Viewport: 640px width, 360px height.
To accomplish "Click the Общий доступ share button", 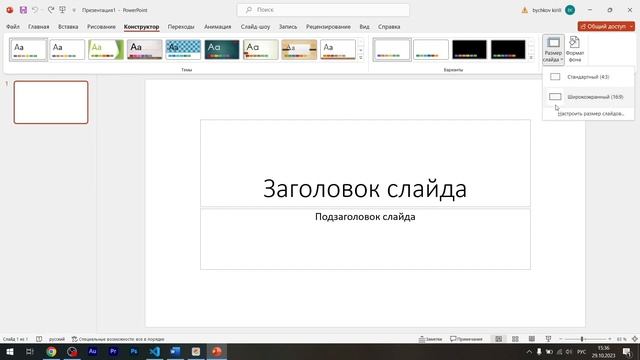I will tap(603, 26).
